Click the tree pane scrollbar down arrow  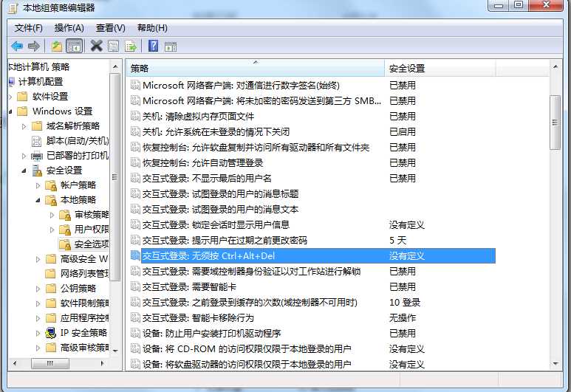click(115, 351)
